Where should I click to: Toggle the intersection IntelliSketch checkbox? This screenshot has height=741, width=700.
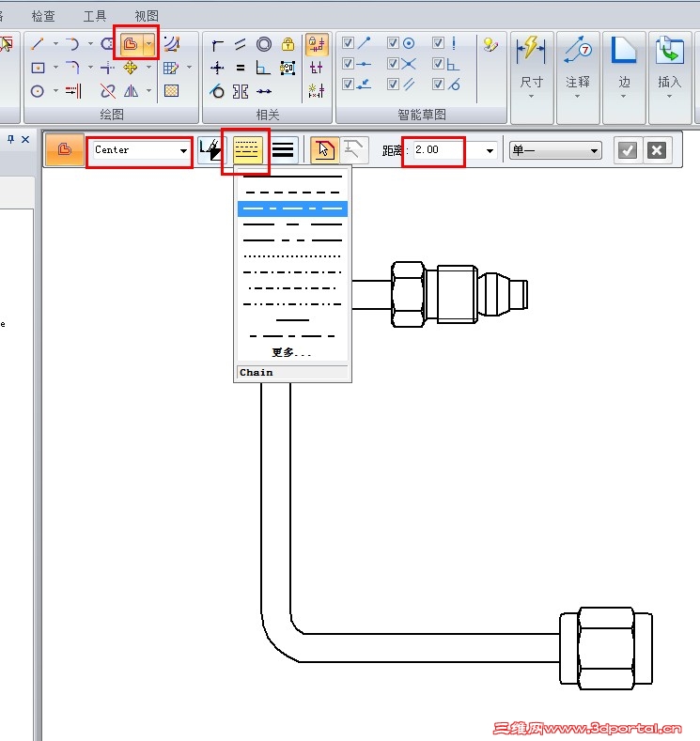coord(393,63)
